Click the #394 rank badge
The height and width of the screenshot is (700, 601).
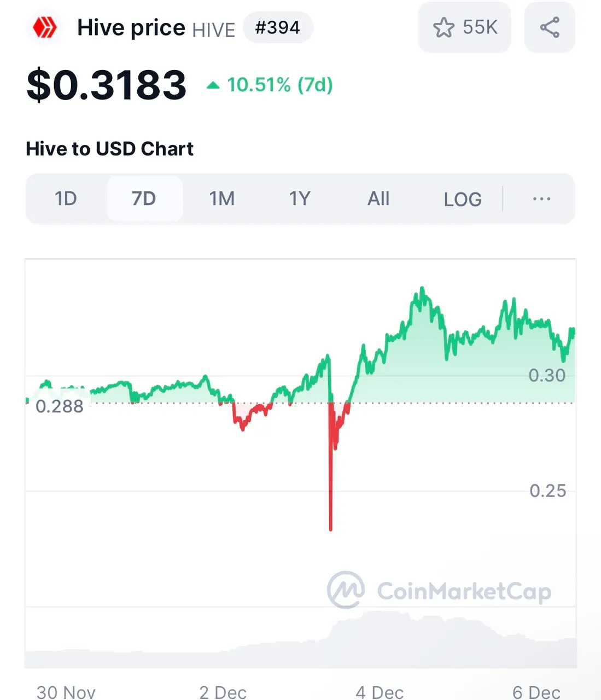[x=278, y=27]
